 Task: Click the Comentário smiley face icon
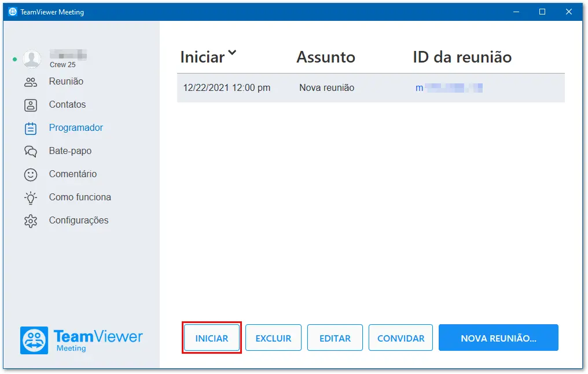tap(30, 175)
